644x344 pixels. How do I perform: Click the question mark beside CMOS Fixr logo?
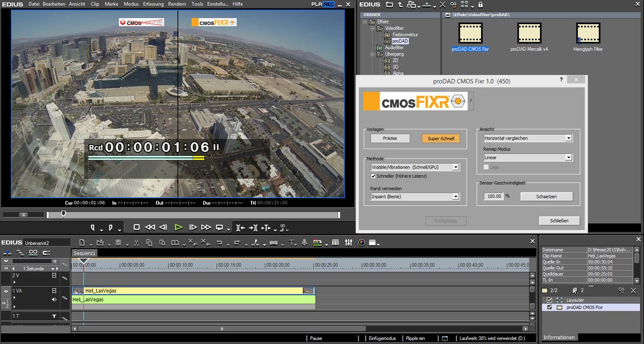pyautogui.click(x=470, y=101)
